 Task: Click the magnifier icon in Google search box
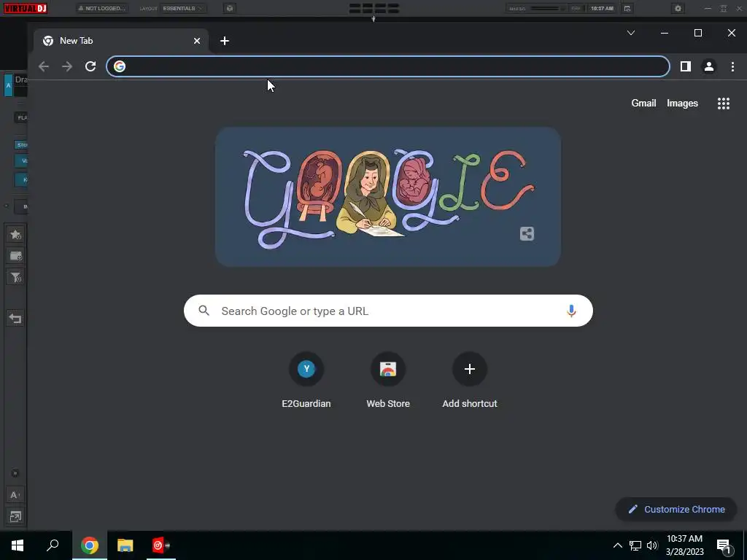pos(204,311)
